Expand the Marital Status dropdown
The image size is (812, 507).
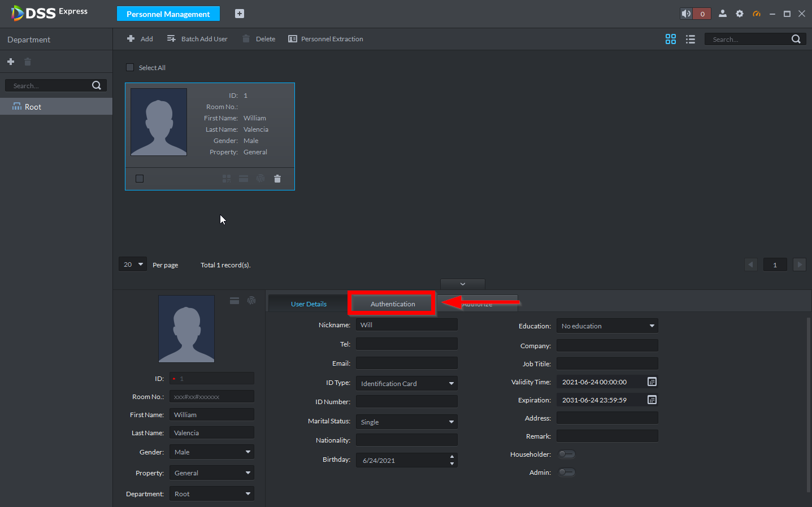pos(406,422)
